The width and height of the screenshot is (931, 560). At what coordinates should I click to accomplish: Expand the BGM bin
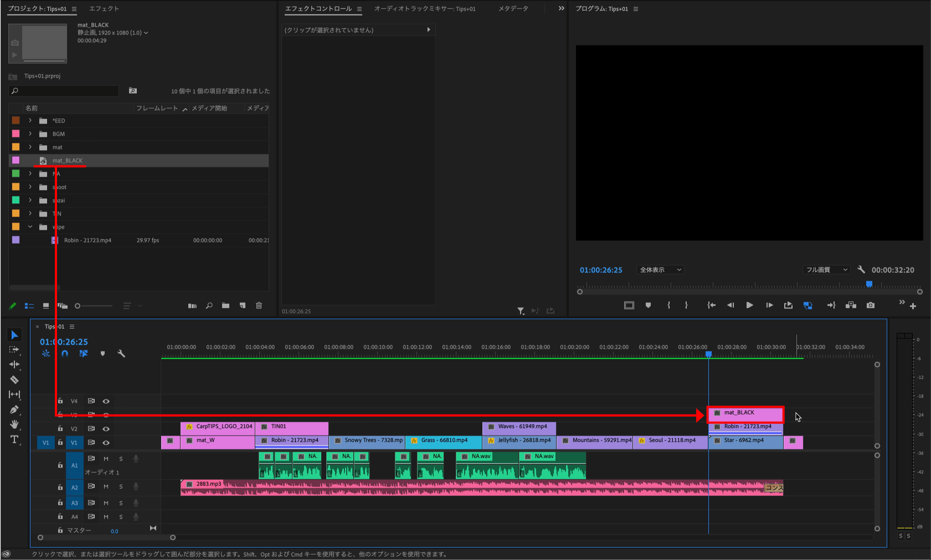pos(30,133)
